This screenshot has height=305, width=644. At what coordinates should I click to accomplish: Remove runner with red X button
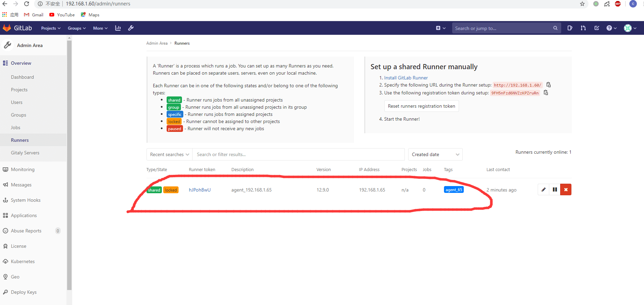point(566,189)
